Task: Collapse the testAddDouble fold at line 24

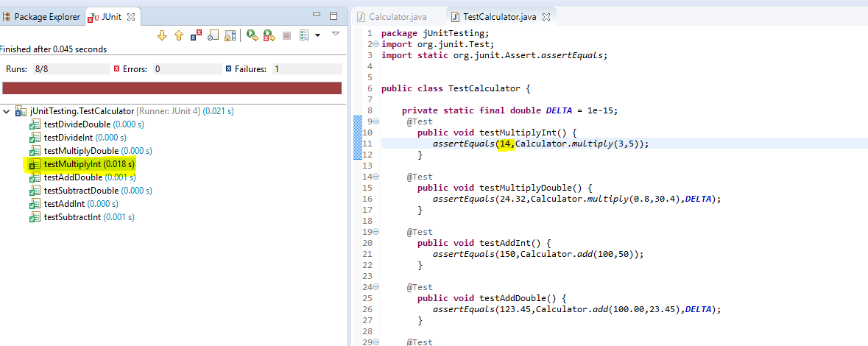Action: [x=375, y=287]
